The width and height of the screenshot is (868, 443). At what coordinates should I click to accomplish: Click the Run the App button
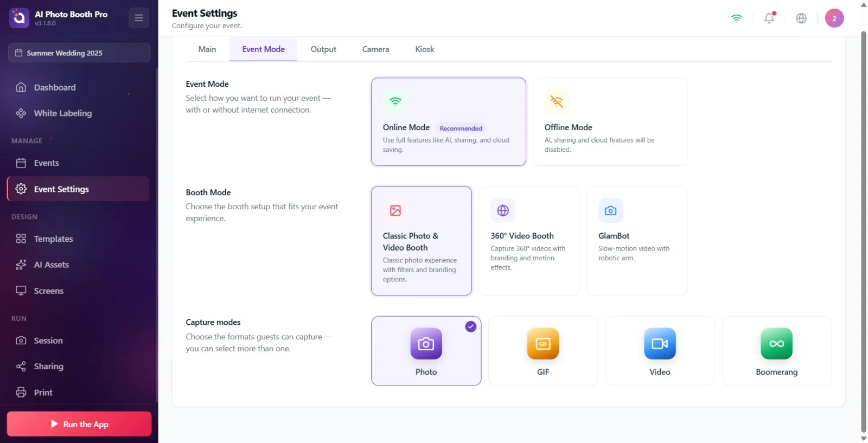[79, 424]
